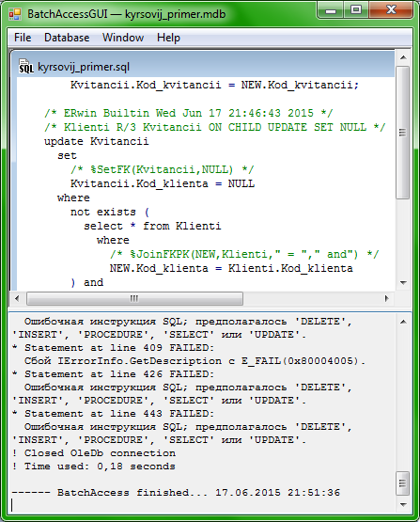Close the BatchAccessGUI window
The height and width of the screenshot is (522, 420).
(x=391, y=10)
